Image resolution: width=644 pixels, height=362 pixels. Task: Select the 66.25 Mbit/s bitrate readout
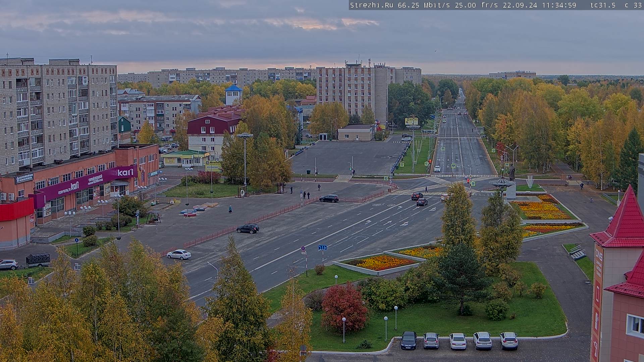tap(424, 5)
